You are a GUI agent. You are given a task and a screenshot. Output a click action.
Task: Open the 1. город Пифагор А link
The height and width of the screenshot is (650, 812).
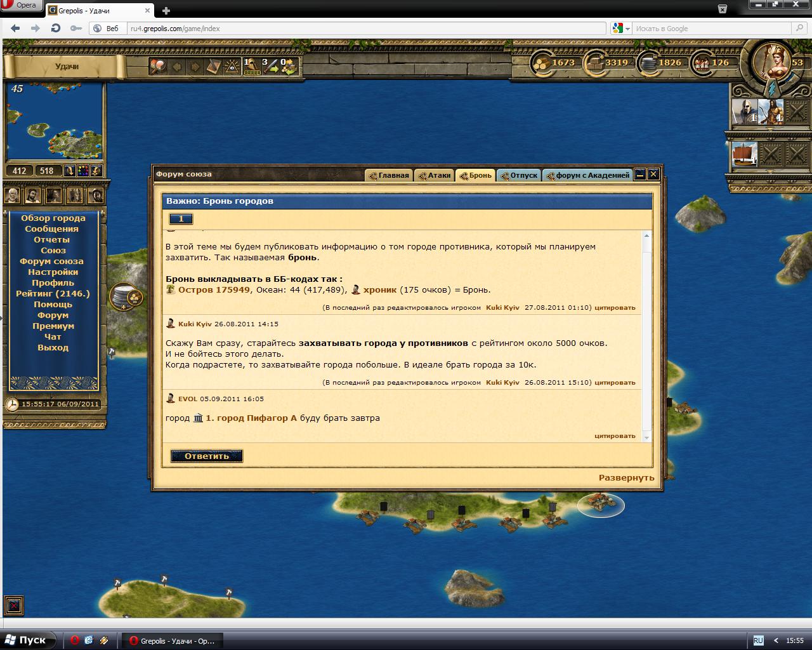tap(251, 418)
